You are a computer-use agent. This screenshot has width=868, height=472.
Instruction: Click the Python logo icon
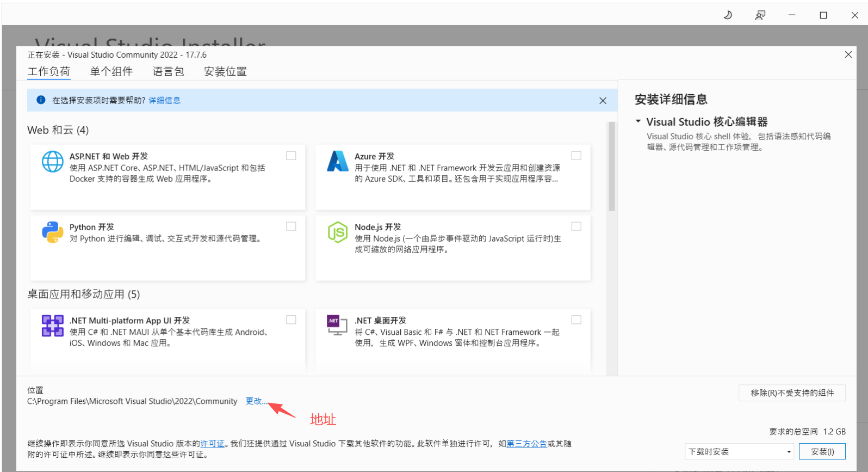(x=53, y=232)
